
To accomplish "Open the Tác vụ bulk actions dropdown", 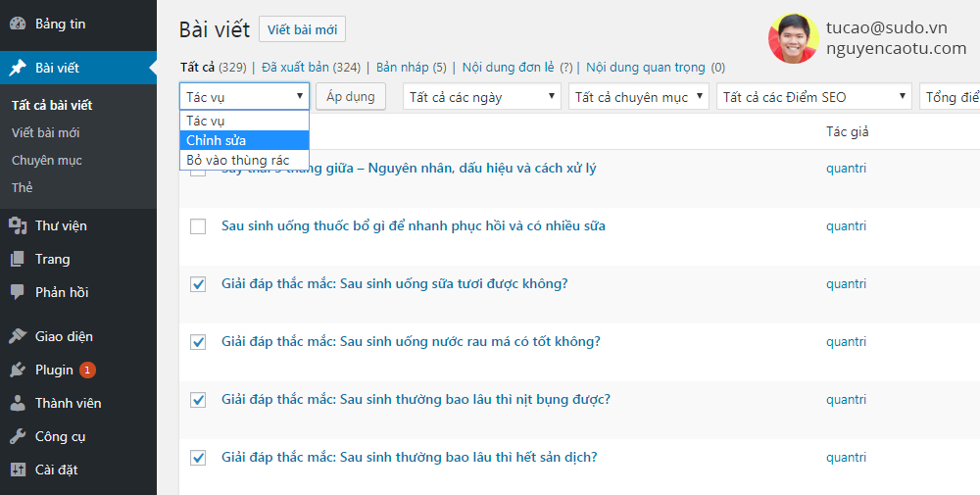I will pos(244,97).
